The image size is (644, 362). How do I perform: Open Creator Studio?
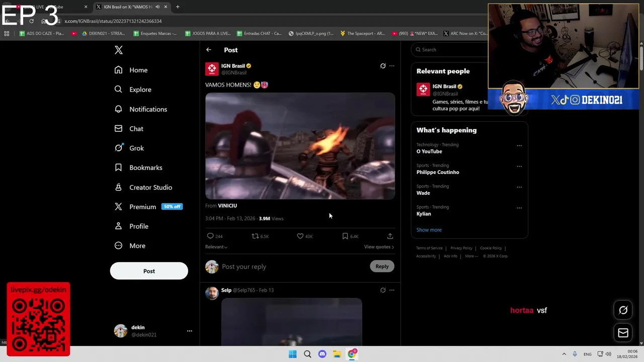pyautogui.click(x=143, y=187)
